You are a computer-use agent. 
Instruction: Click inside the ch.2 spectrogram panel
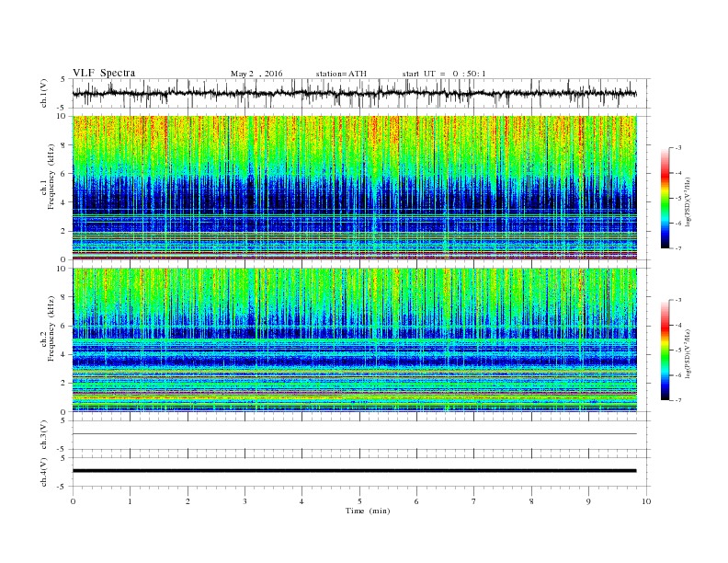point(354,339)
